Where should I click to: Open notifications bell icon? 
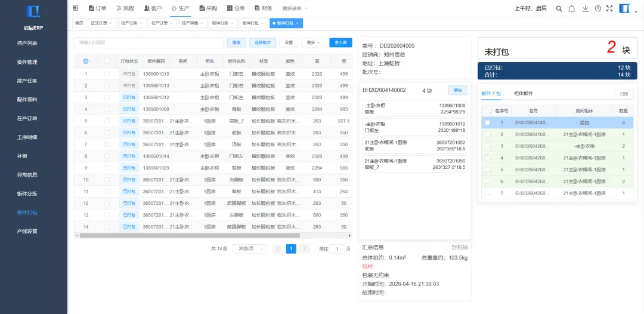pos(571,8)
